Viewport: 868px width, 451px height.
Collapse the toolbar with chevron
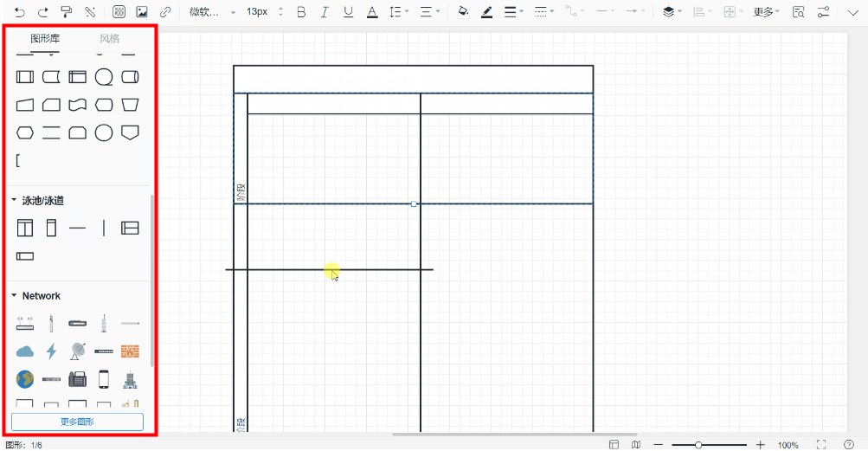pos(852,12)
